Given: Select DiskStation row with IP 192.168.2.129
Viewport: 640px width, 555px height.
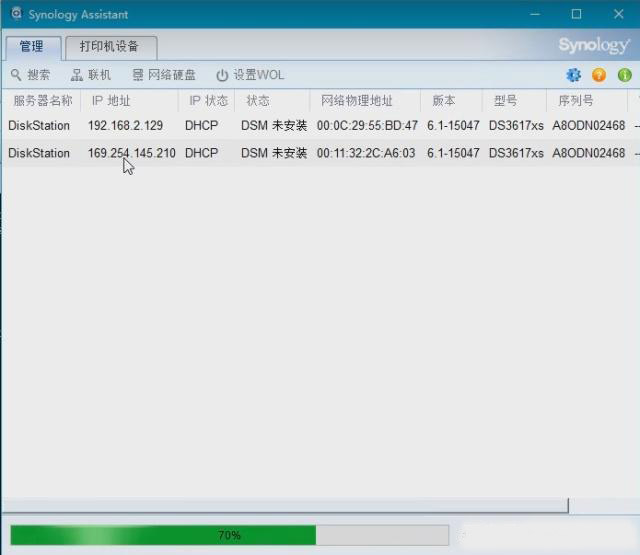Looking at the screenshot, I should (321, 125).
